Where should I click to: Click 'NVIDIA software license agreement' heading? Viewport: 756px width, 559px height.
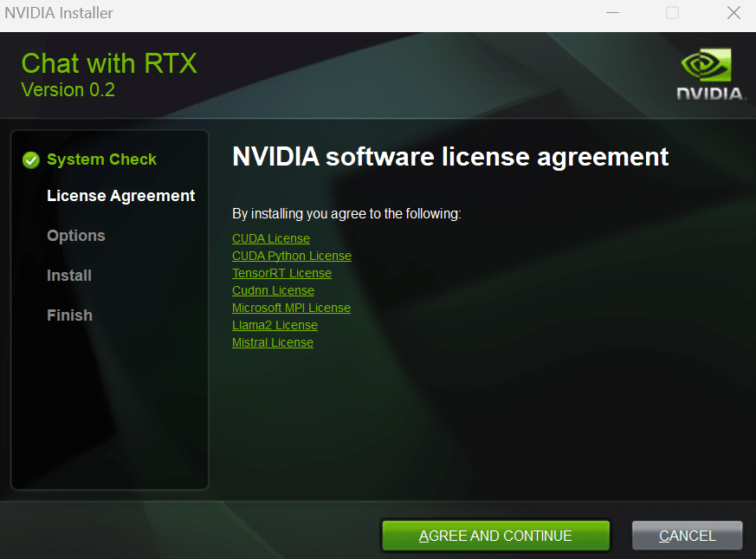(450, 157)
